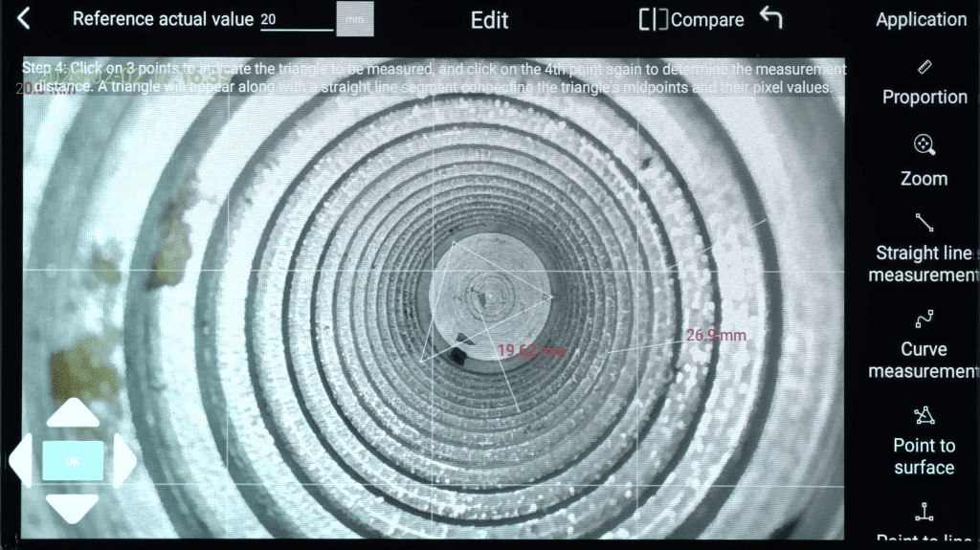
Task: Select the Proportion tool
Action: pyautogui.click(x=924, y=83)
